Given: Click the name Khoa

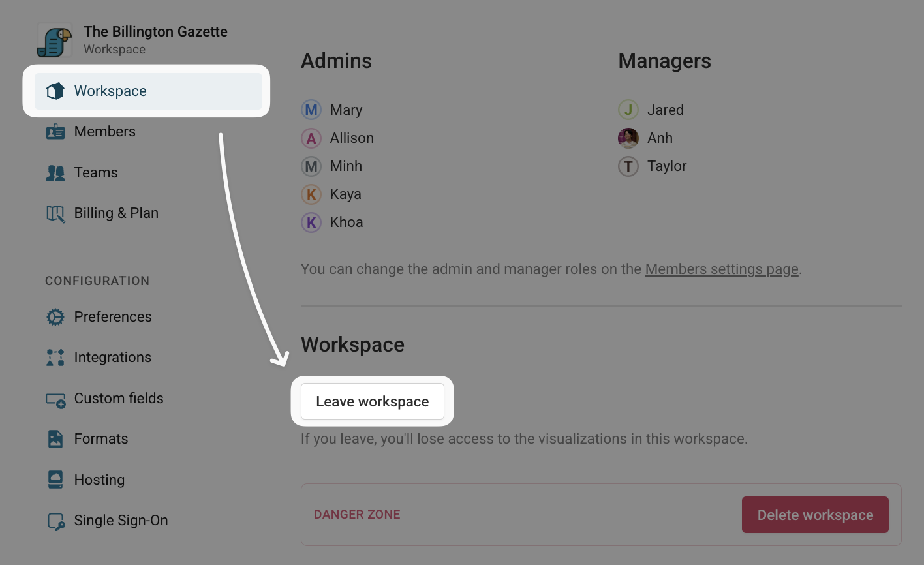Looking at the screenshot, I should click(346, 222).
